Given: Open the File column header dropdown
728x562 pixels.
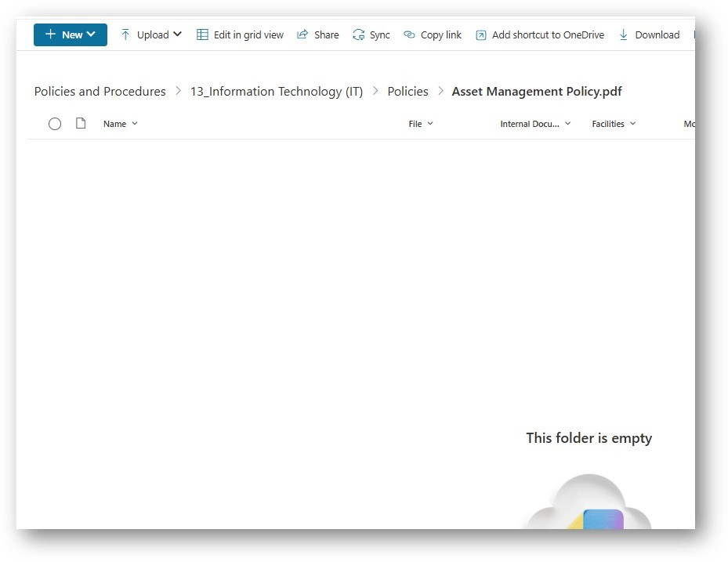Looking at the screenshot, I should coord(421,124).
